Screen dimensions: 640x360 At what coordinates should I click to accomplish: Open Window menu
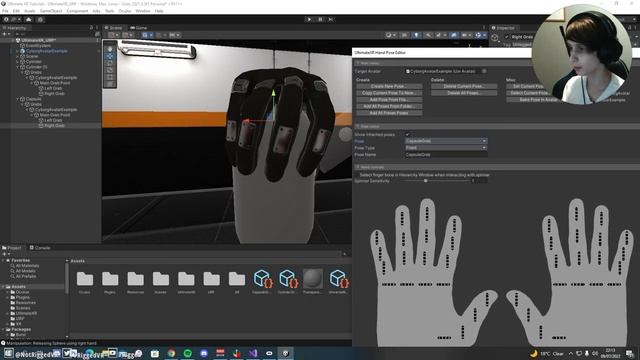(143, 11)
